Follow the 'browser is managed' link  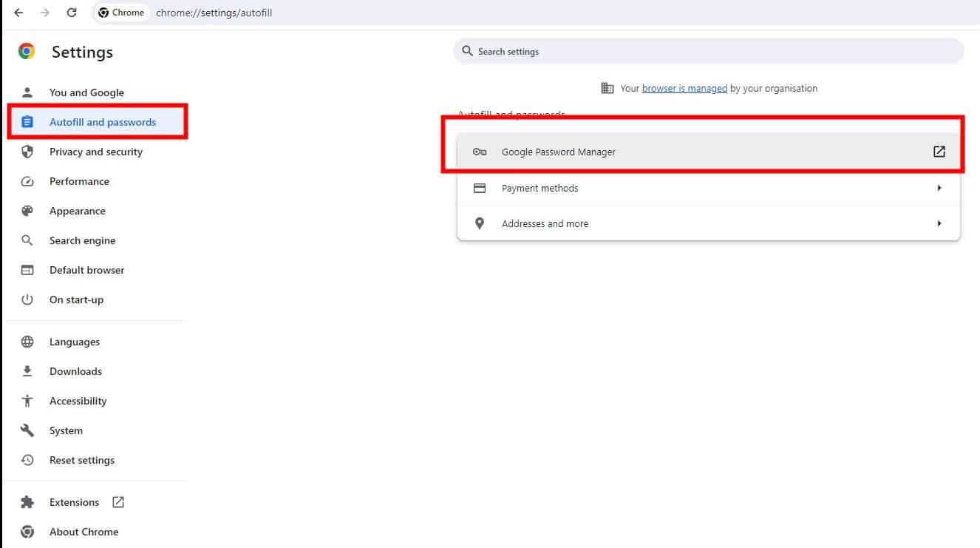coord(684,88)
